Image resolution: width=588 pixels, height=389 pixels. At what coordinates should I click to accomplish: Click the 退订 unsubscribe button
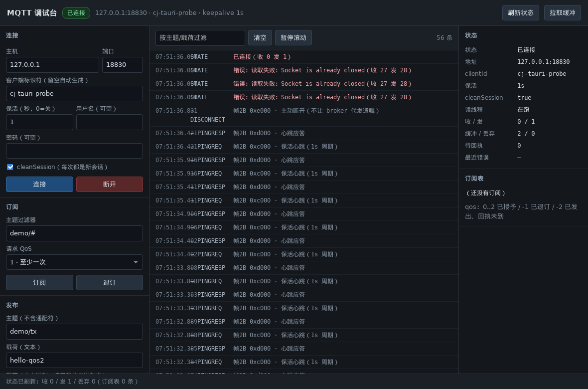(110, 282)
